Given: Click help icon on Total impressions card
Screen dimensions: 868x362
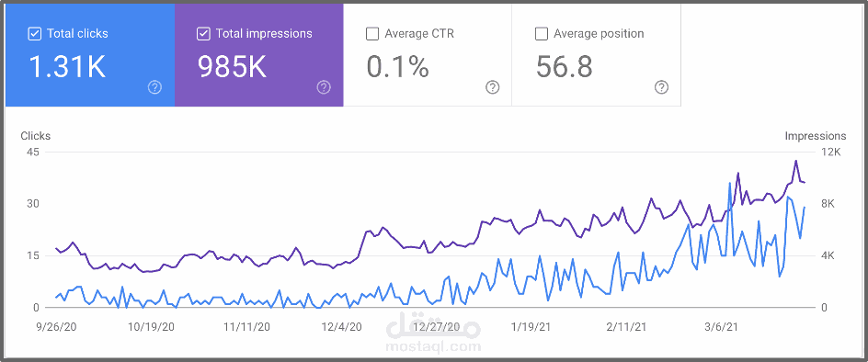Looking at the screenshot, I should coord(324,87).
